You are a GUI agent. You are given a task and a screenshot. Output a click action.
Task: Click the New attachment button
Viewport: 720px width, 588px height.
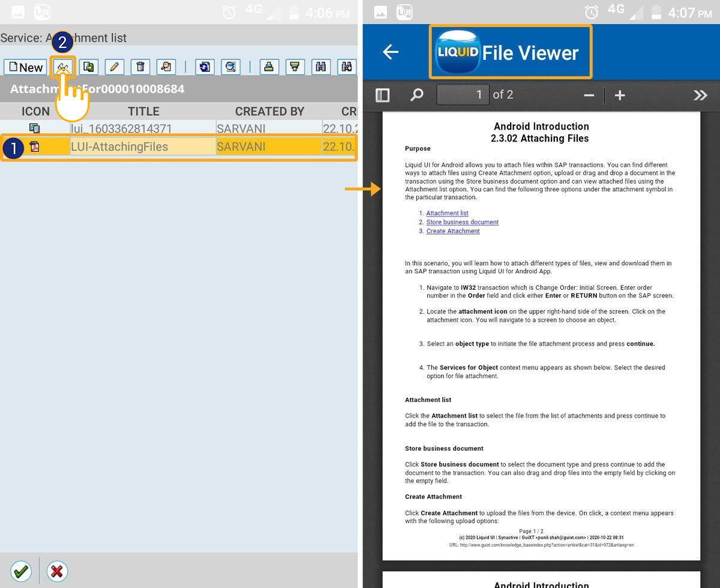pyautogui.click(x=25, y=67)
